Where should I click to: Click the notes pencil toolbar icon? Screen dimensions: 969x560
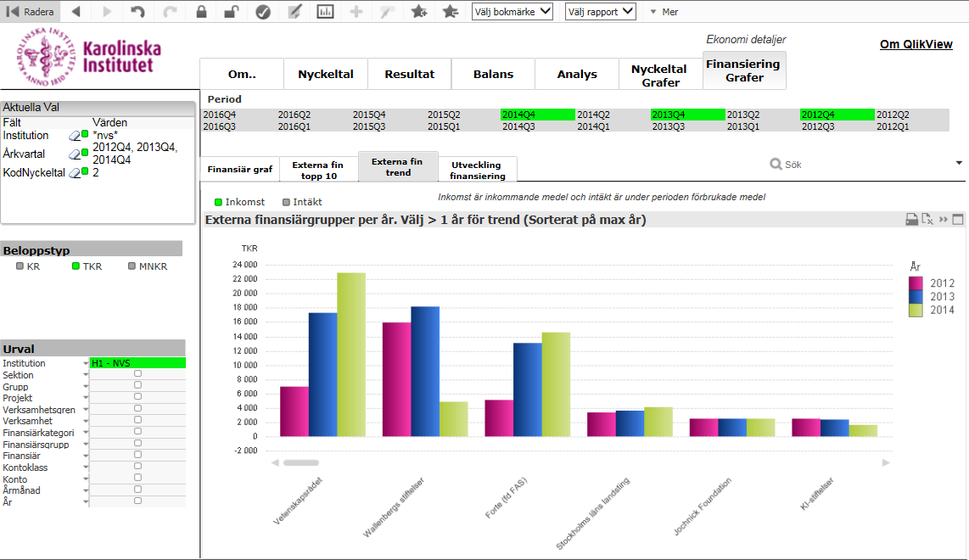pyautogui.click(x=294, y=12)
